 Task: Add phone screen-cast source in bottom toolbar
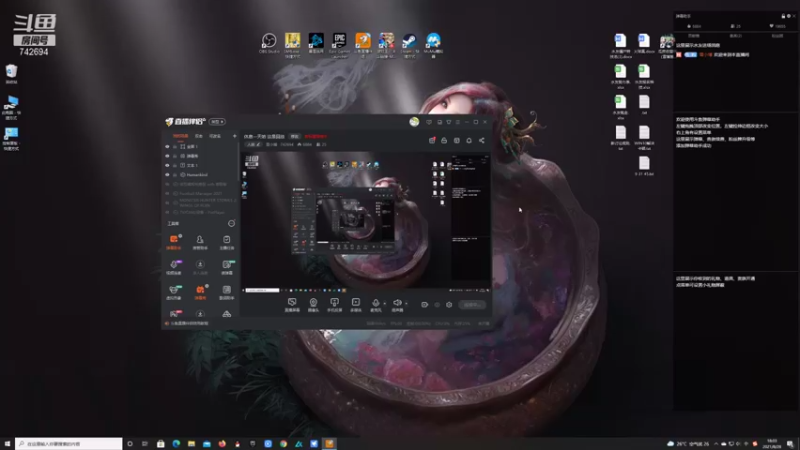point(334,305)
